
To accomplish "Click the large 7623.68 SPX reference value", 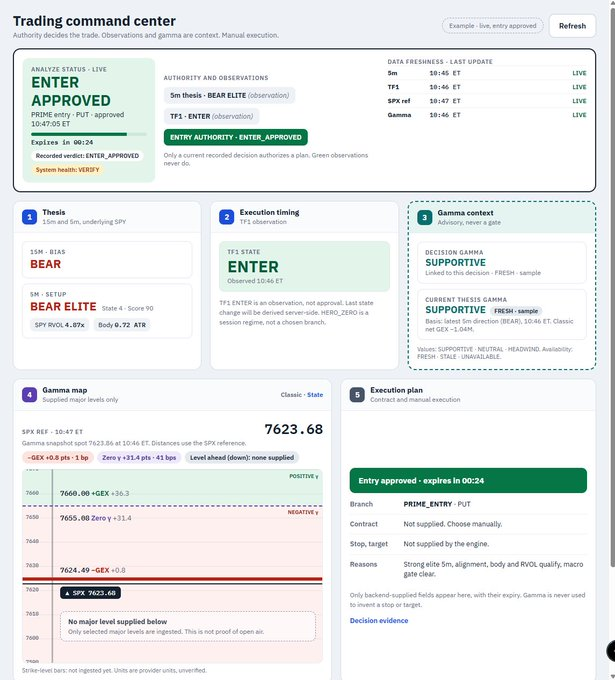I will pos(294,429).
